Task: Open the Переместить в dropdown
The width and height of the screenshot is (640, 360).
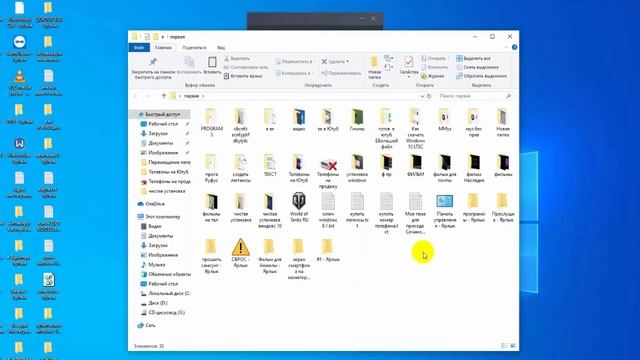Action: coord(295,62)
